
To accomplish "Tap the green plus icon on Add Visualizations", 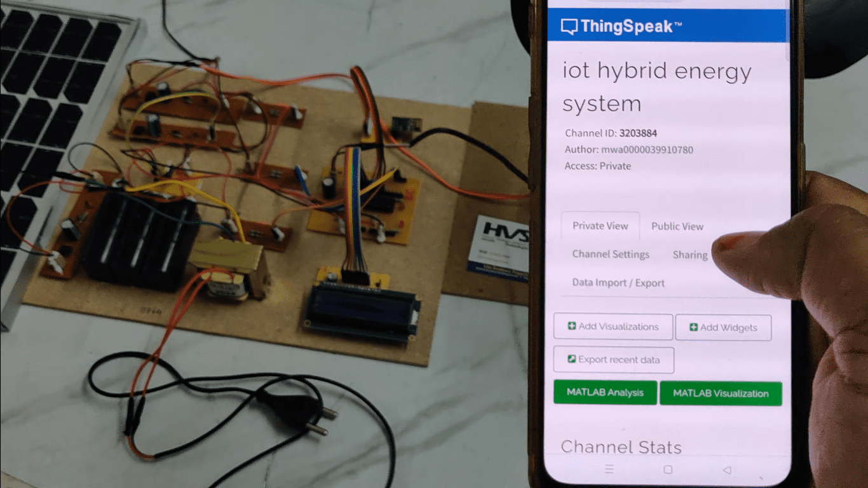I will 572,326.
